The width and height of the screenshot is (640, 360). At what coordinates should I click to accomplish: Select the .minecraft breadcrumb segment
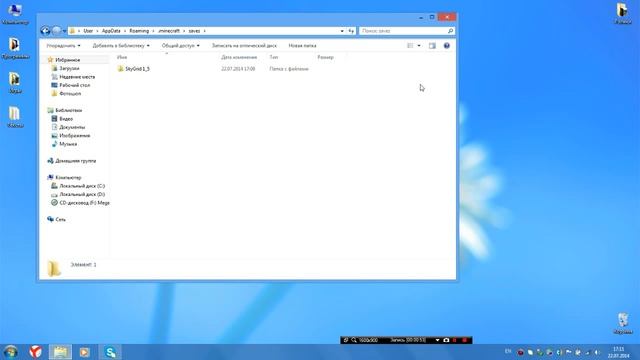tap(169, 31)
